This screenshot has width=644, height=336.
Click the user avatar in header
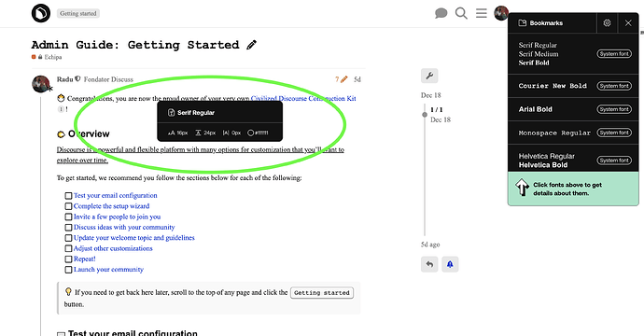501,13
